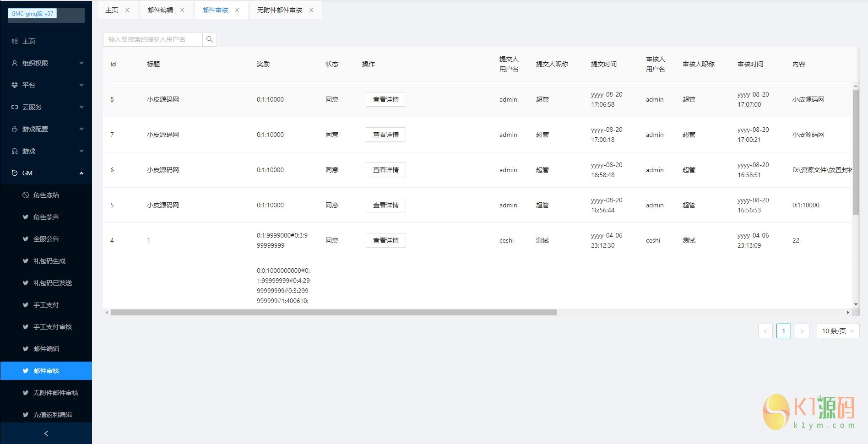Click 查看详情 for record id 4
The image size is (868, 444).
(x=385, y=240)
